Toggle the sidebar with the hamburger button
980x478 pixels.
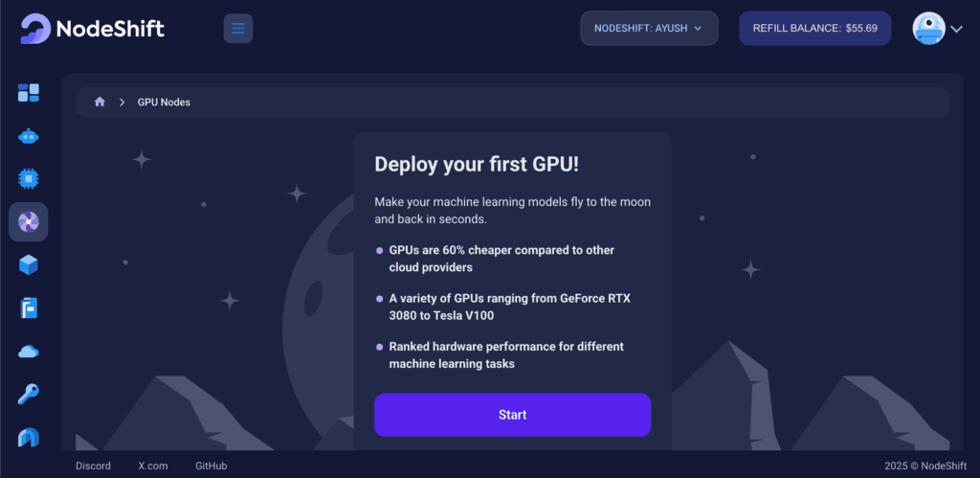[238, 29]
